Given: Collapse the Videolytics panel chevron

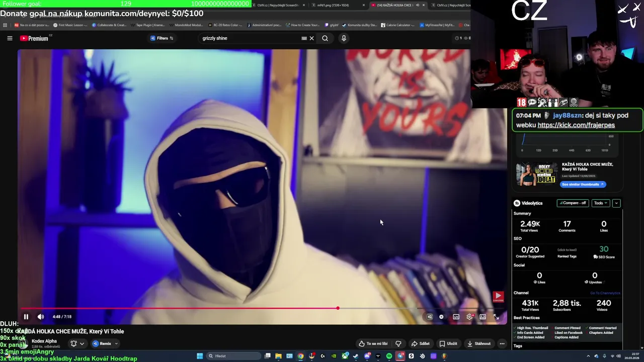Looking at the screenshot, I should click(x=616, y=203).
